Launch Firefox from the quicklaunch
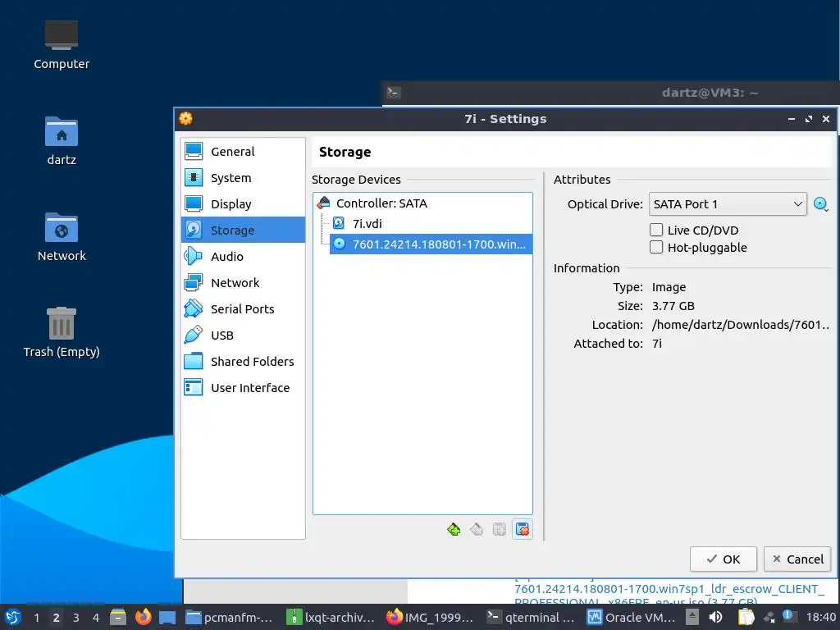The image size is (840, 630). (x=143, y=617)
